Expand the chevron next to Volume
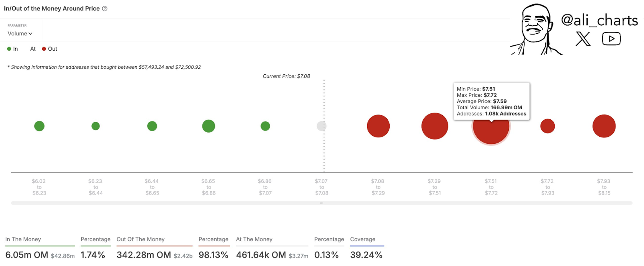This screenshot has width=644, height=266. click(29, 34)
